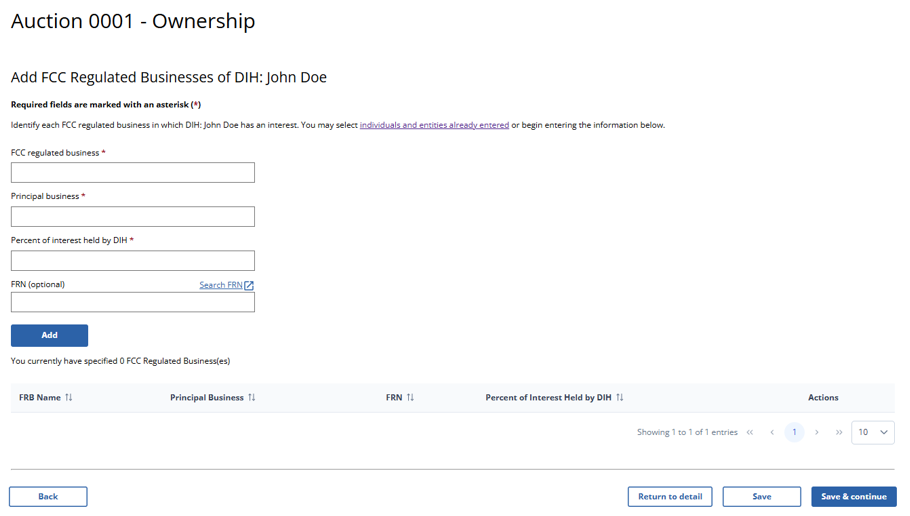Sort by Principal Business column icon
The image size is (910, 516).
(252, 398)
